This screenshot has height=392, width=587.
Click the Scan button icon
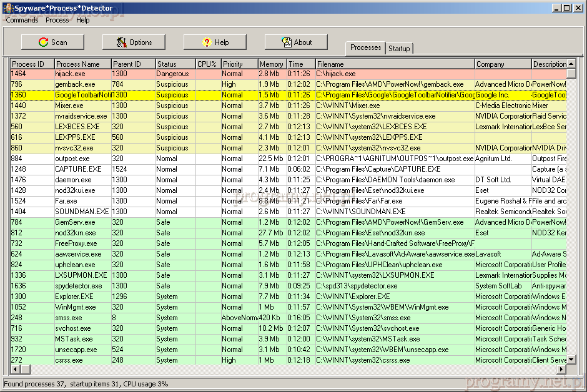click(43, 42)
